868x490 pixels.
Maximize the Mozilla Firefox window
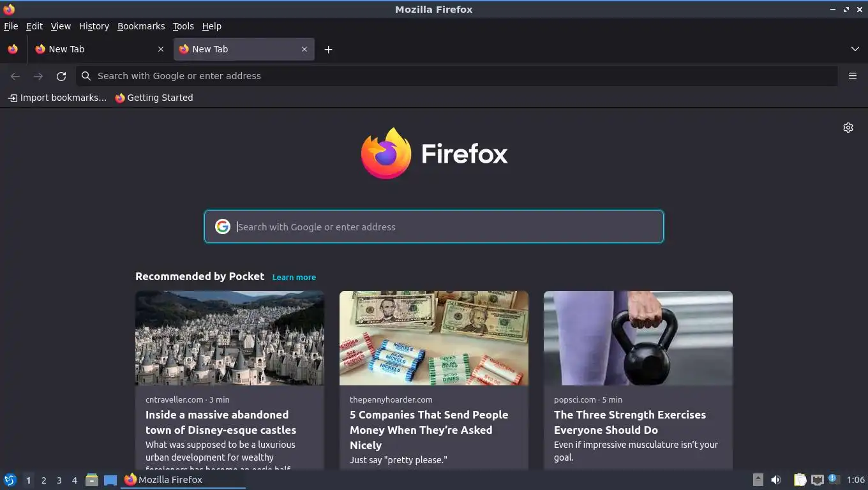pos(846,10)
